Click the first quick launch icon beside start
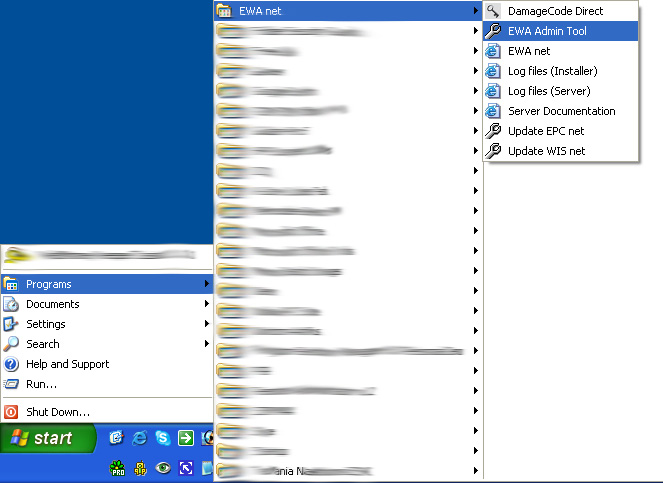This screenshot has width=663, height=483. 116,438
